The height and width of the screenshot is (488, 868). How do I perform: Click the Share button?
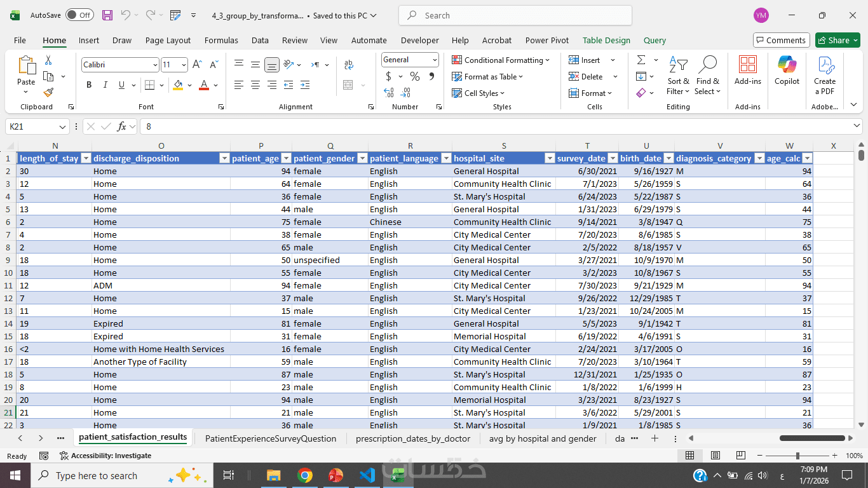(837, 40)
